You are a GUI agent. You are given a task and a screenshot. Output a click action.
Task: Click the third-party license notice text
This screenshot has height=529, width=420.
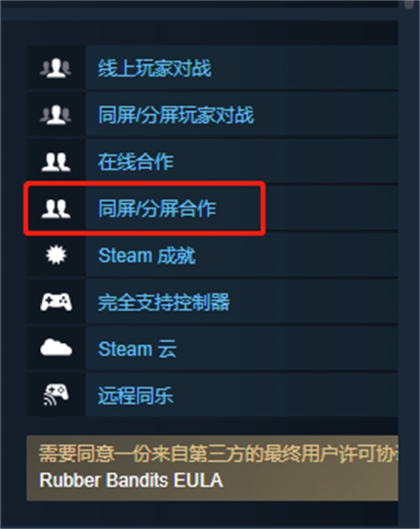click(x=219, y=453)
